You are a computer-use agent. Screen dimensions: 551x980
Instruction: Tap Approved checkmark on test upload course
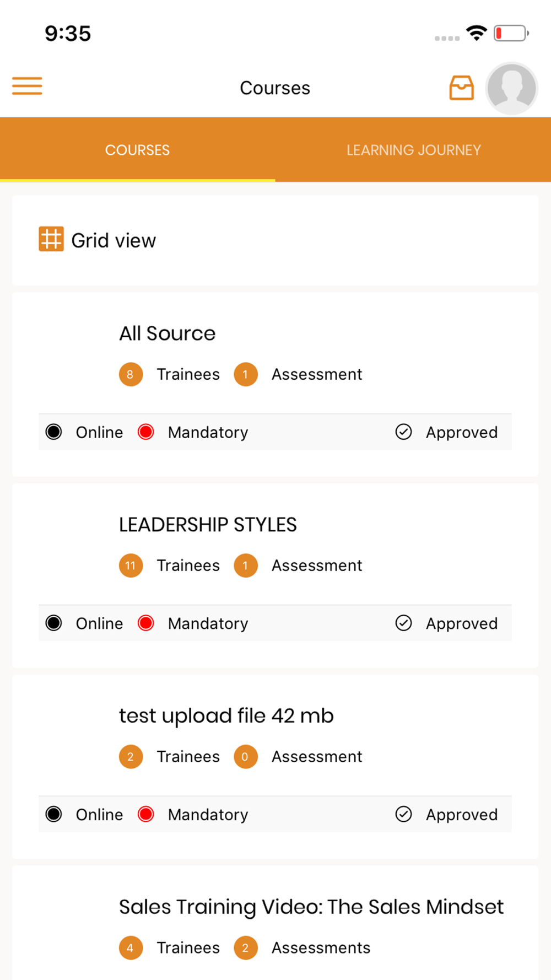pyautogui.click(x=403, y=814)
